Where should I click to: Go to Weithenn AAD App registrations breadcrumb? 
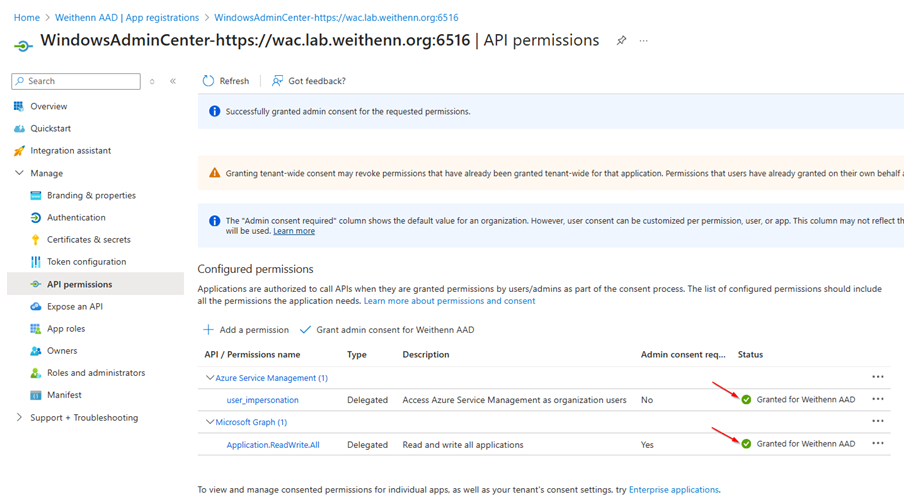(127, 18)
